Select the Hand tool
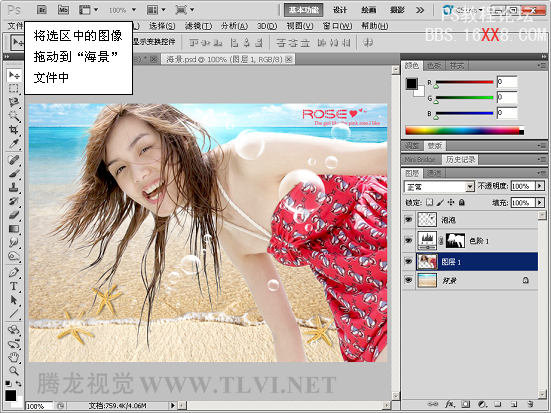 14,357
